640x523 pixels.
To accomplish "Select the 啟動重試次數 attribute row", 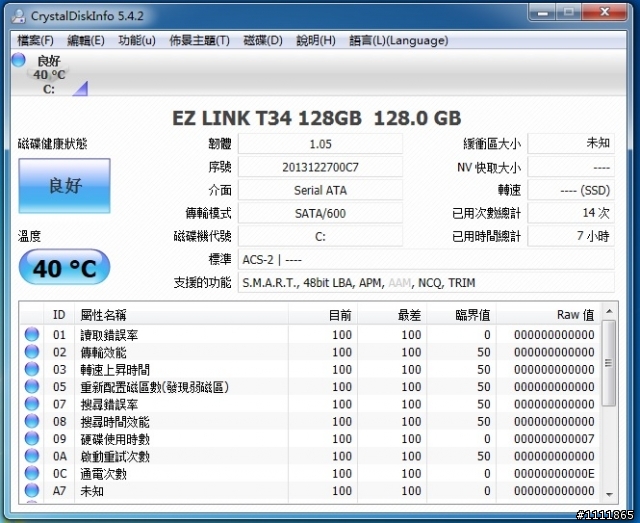I will click(x=310, y=456).
